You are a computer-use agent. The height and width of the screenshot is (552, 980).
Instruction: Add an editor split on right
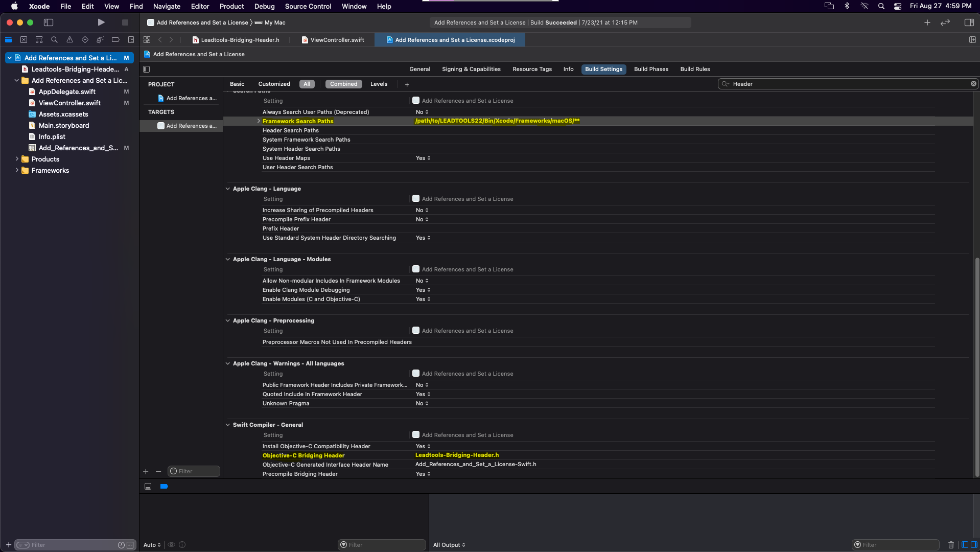[x=972, y=40]
